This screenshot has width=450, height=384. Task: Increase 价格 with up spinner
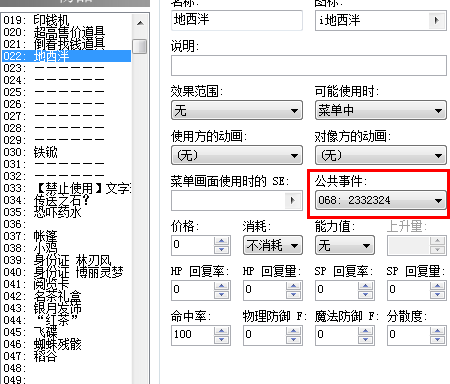tap(221, 241)
